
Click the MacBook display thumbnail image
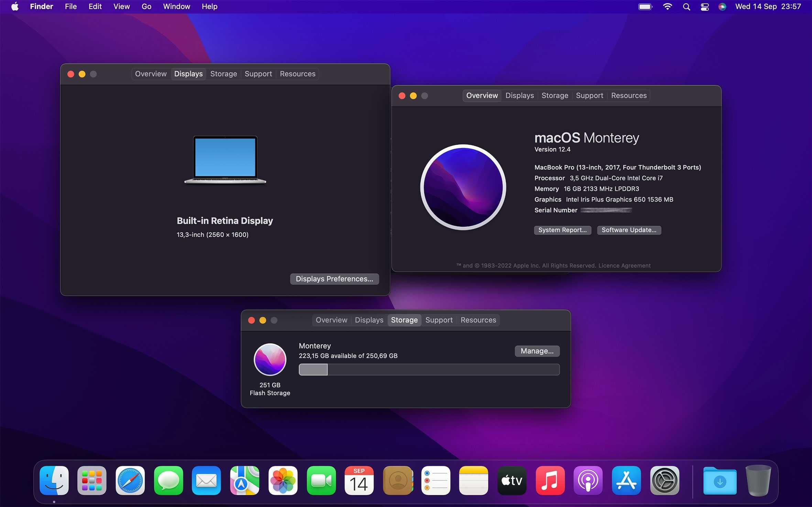pos(225,160)
